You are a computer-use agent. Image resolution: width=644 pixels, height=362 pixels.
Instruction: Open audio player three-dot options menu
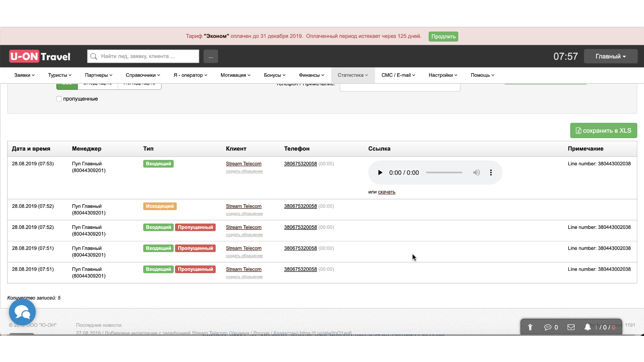[x=491, y=173]
